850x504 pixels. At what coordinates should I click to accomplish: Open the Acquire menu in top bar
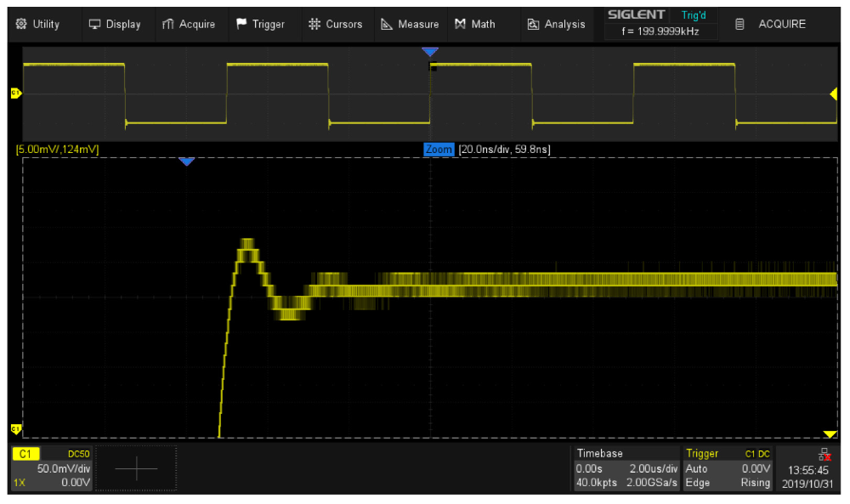point(189,24)
